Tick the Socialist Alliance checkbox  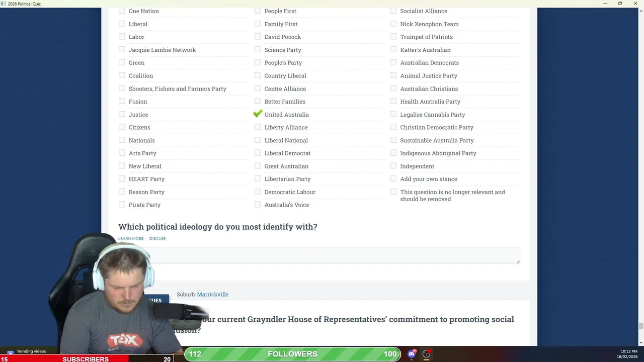point(393,11)
